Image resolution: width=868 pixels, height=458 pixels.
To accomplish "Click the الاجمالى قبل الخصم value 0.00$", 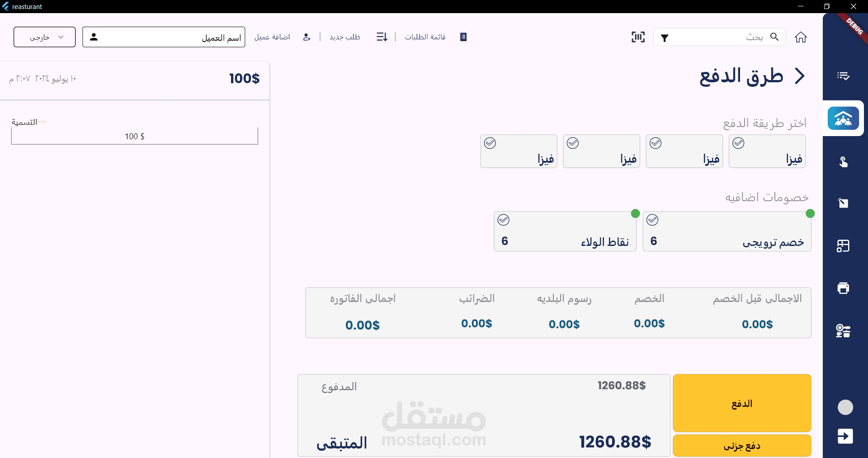I will click(757, 324).
